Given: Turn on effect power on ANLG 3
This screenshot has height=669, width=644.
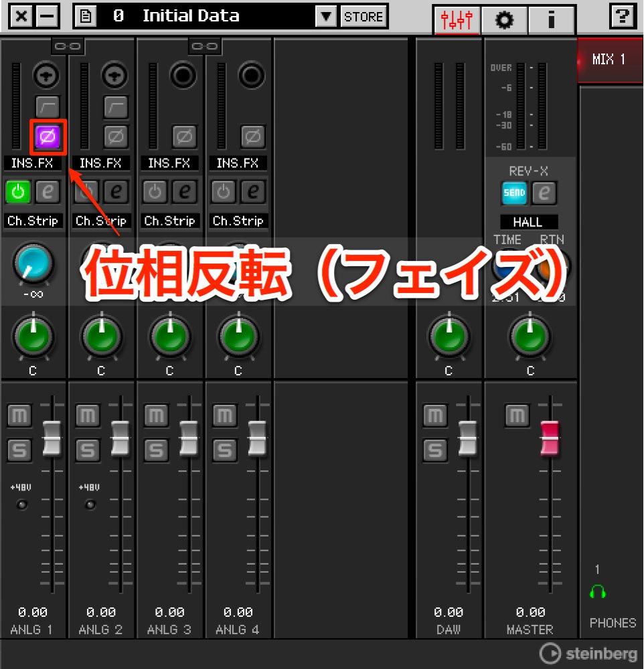Looking at the screenshot, I should [x=155, y=191].
